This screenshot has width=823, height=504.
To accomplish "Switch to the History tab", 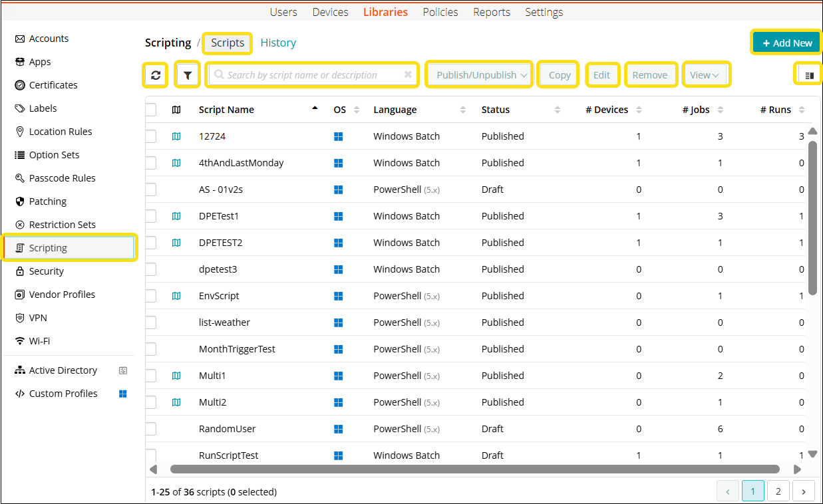I will (x=278, y=43).
